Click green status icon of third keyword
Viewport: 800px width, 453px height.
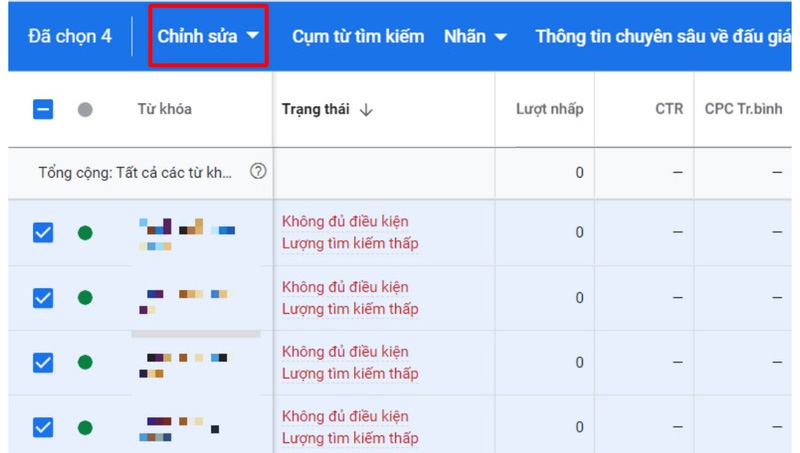click(x=85, y=362)
